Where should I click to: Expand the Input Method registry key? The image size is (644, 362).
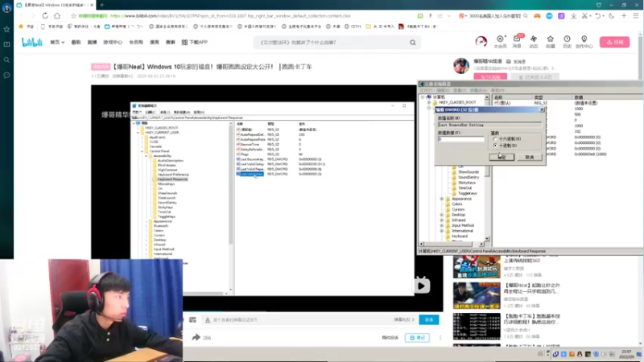(442, 225)
